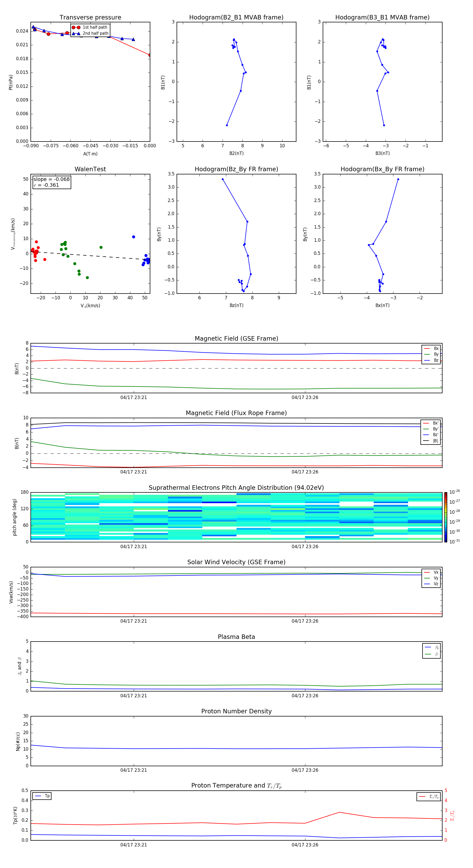Image resolution: width=473 pixels, height=868 pixels.
Task: Select the βp entry in Plasma Beta legend
Action: tap(431, 647)
